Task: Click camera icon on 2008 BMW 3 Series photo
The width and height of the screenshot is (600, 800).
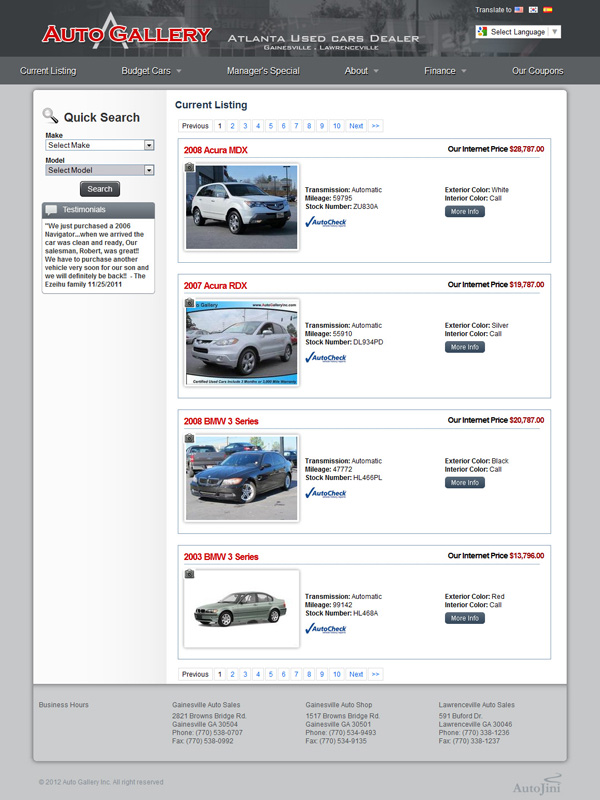Action: point(189,438)
